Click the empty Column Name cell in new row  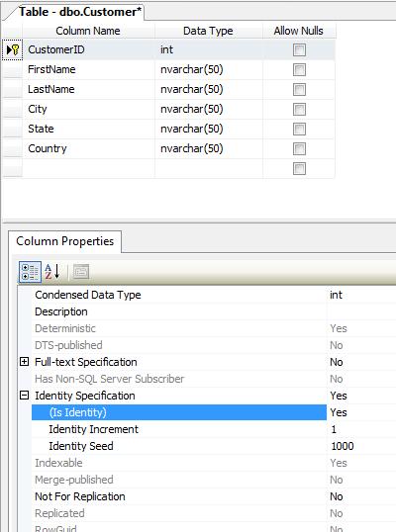point(88,168)
